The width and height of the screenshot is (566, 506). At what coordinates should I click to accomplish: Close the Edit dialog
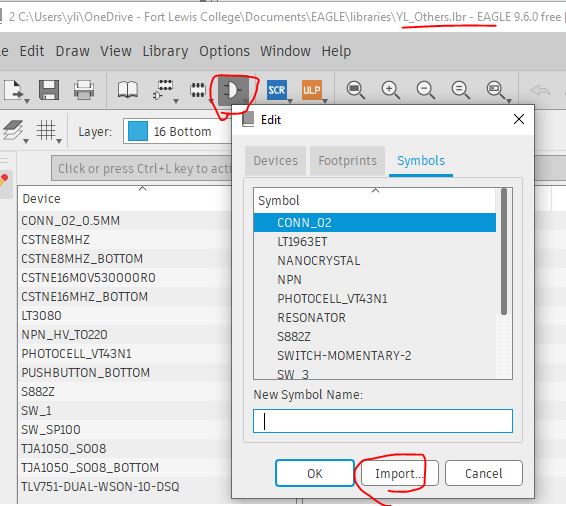click(x=519, y=119)
